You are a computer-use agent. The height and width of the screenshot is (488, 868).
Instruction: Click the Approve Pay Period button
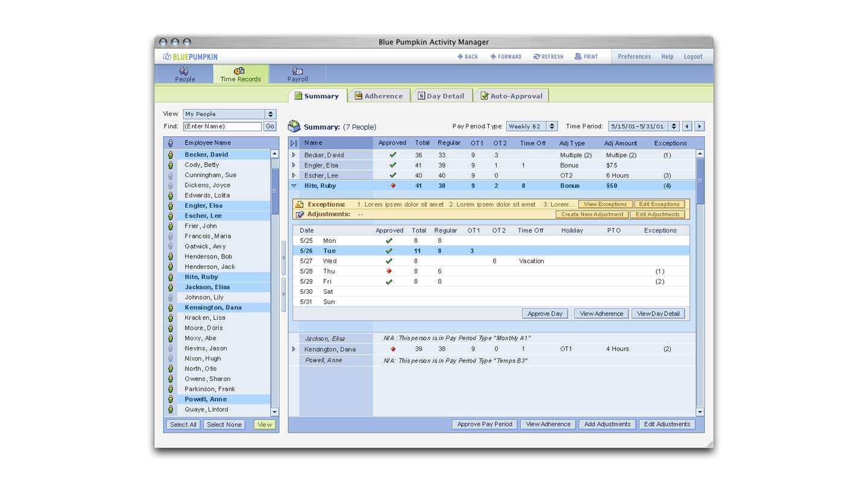tap(485, 424)
